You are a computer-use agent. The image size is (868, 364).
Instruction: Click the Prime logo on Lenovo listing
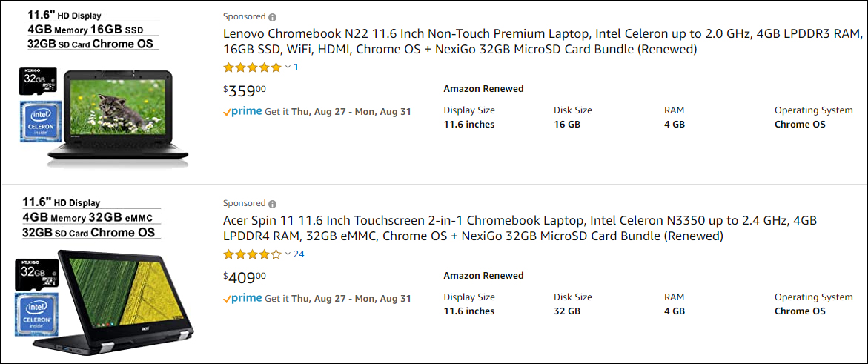coord(242,112)
